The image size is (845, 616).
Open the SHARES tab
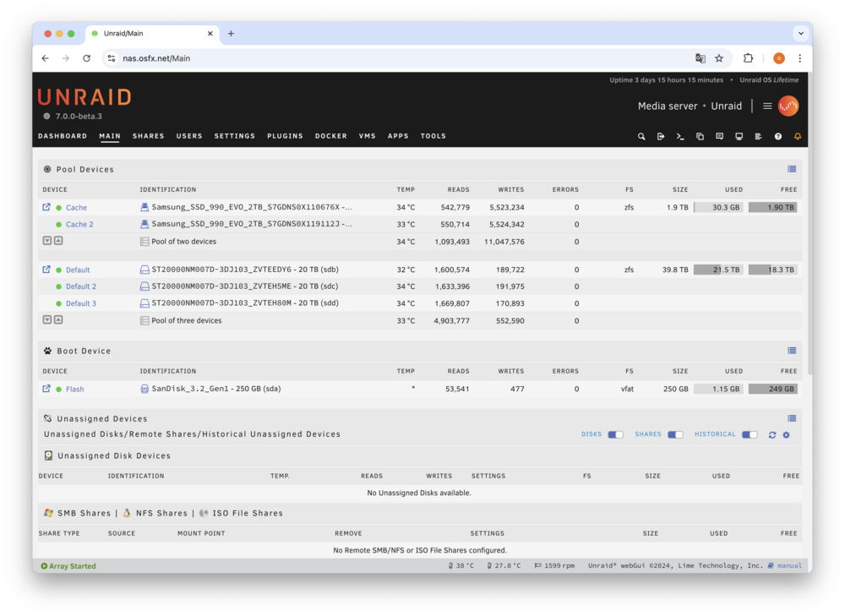(x=148, y=136)
